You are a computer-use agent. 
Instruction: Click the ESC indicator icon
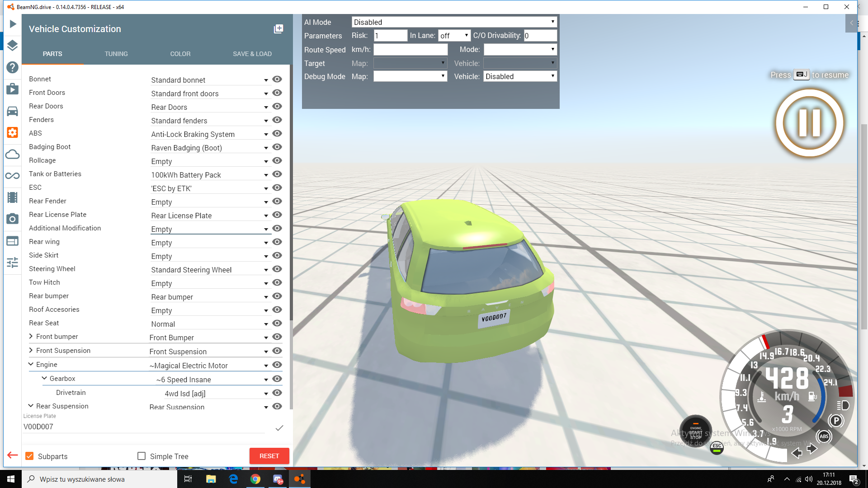click(x=717, y=447)
